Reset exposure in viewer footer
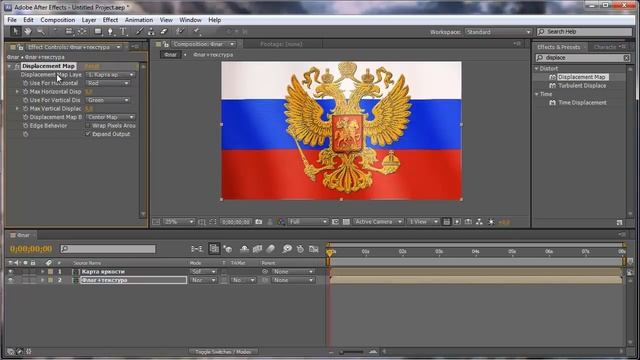Image resolution: width=640 pixels, height=360 pixels. pyautogui.click(x=491, y=222)
